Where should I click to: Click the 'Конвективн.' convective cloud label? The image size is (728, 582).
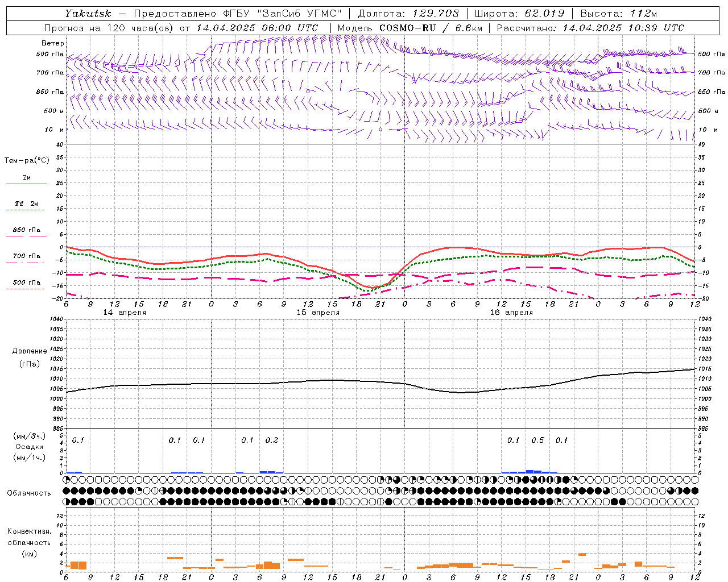[30, 531]
